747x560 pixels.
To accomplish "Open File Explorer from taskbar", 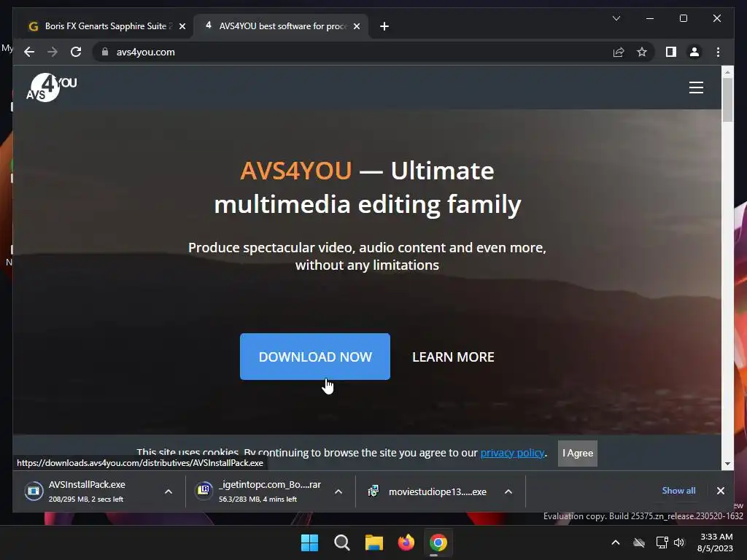I will click(x=374, y=542).
